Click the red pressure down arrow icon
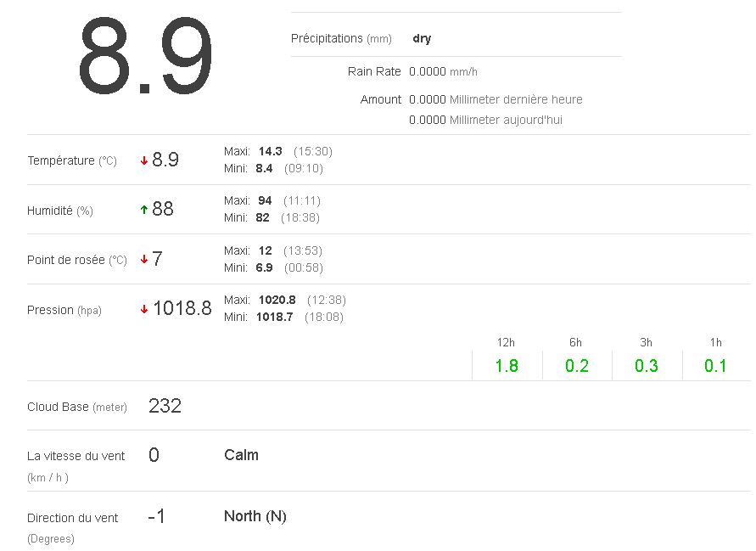The image size is (756, 551). pos(144,309)
